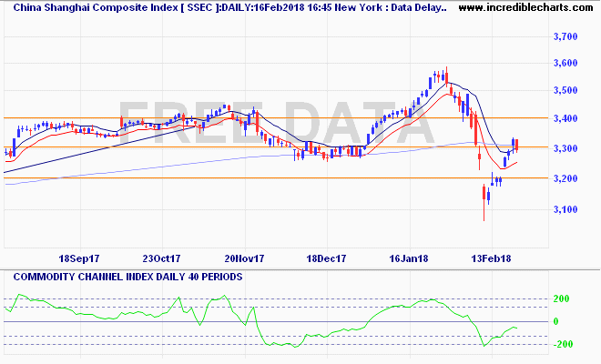The width and height of the screenshot is (601, 364).
Task: Select the 20Nov17 date marker
Action: click(244, 258)
